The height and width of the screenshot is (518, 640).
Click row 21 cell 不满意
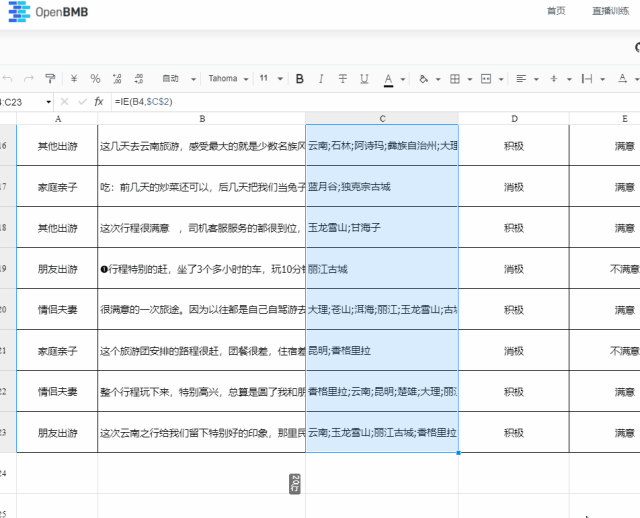point(605,351)
